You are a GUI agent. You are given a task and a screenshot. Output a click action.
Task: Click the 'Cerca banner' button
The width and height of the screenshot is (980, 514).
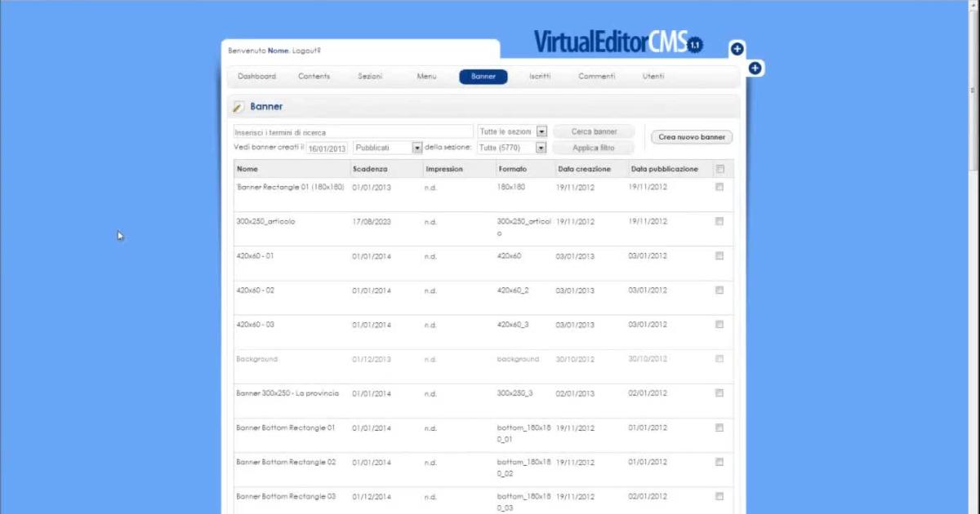click(594, 131)
